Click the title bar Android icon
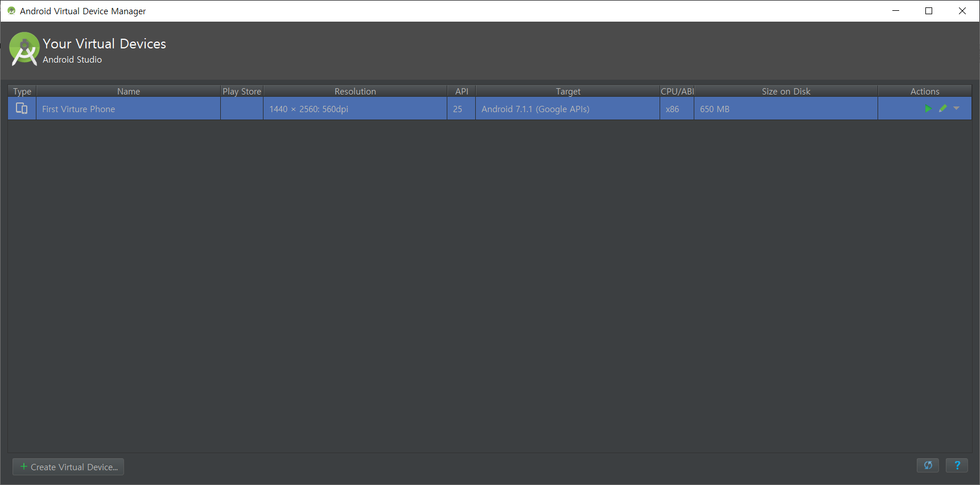 (11, 11)
